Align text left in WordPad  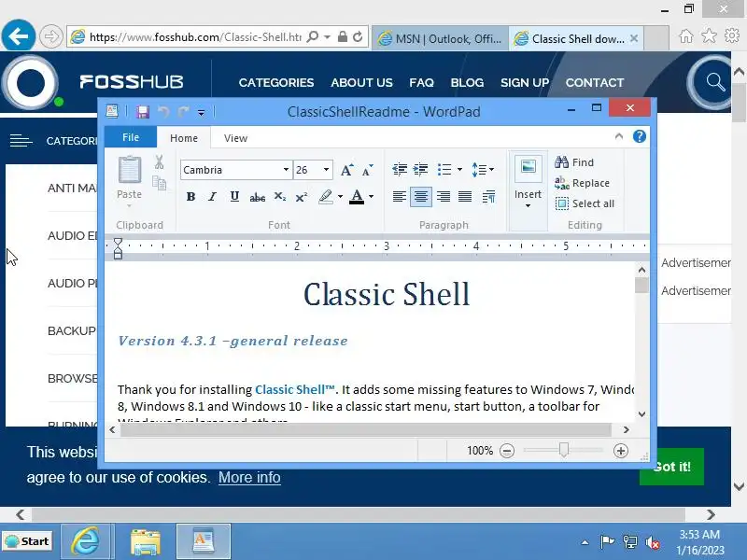coord(400,197)
